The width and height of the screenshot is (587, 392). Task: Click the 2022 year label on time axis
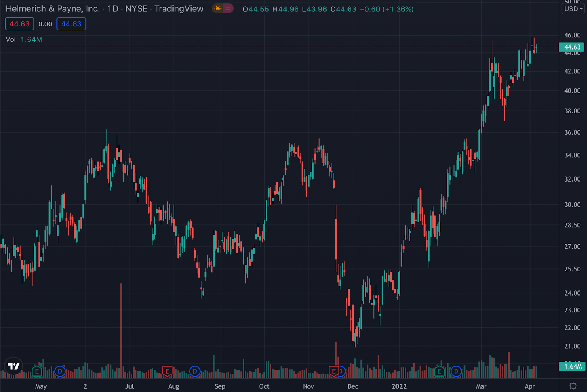399,386
